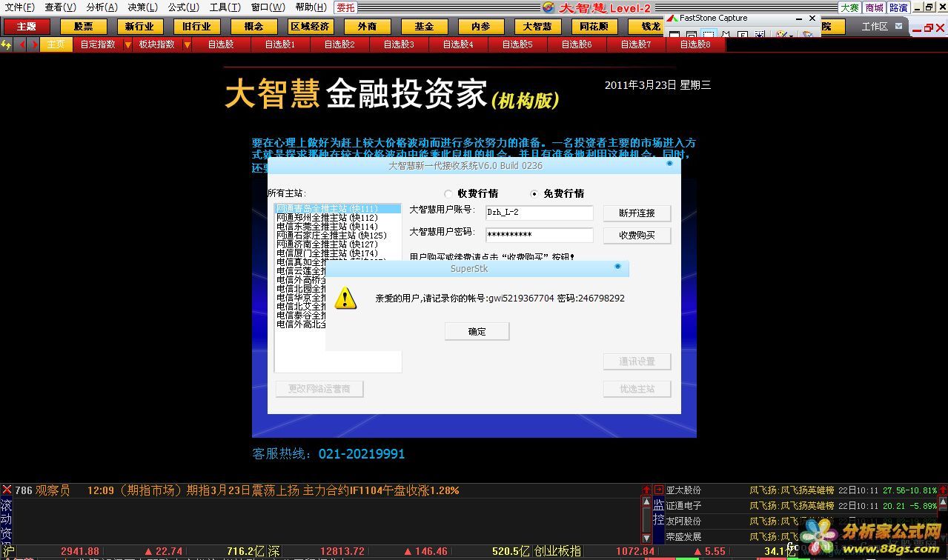Click the round button on the SuperStk title bar
The height and width of the screenshot is (560, 948).
tap(617, 267)
